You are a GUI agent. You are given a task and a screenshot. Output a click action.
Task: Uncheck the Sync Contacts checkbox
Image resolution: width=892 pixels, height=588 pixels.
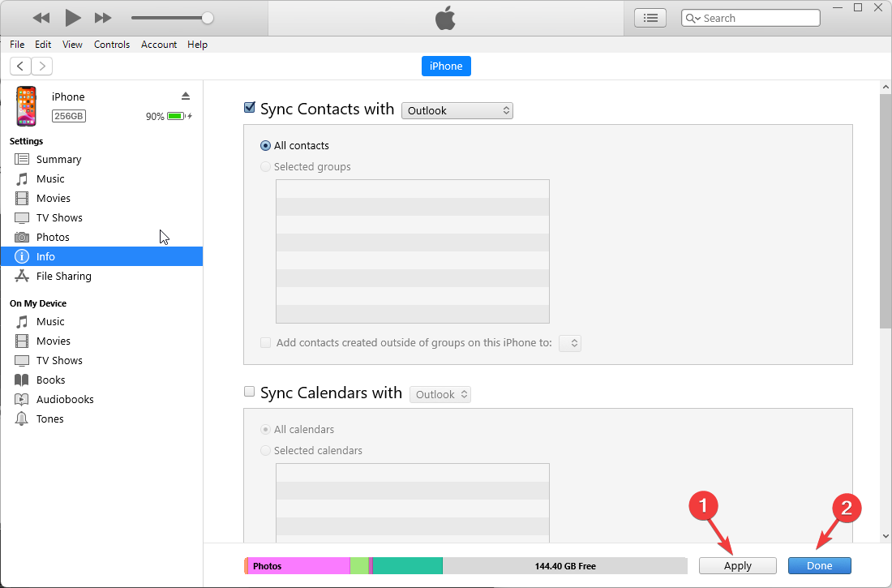coord(249,108)
